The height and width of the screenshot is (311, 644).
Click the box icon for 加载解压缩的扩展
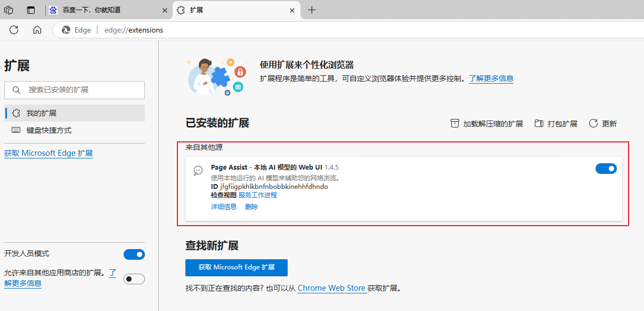[455, 124]
